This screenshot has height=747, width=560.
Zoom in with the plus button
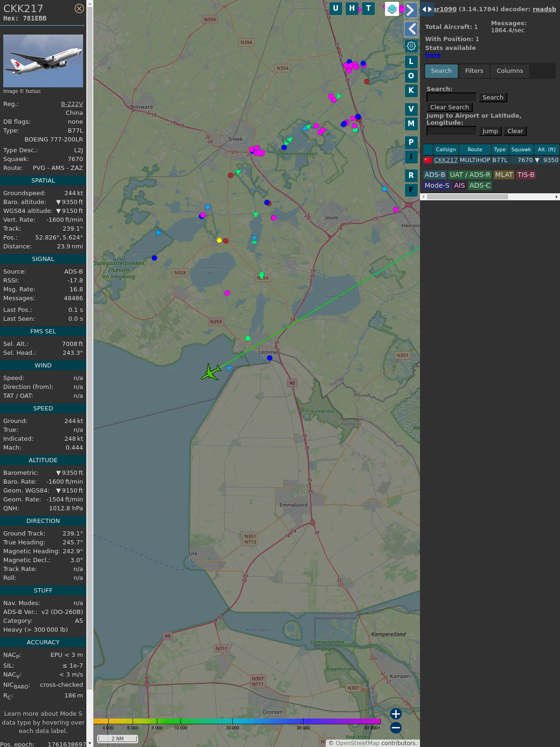tap(396, 714)
